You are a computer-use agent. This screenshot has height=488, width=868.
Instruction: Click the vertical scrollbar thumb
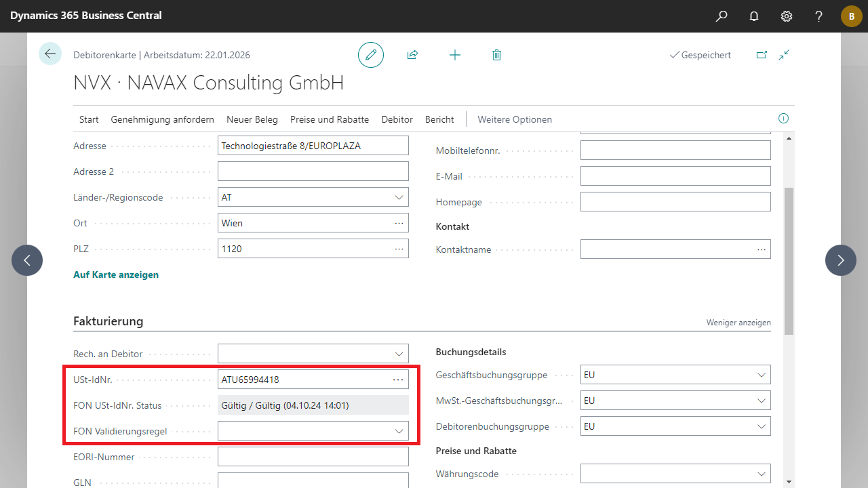[x=789, y=261]
